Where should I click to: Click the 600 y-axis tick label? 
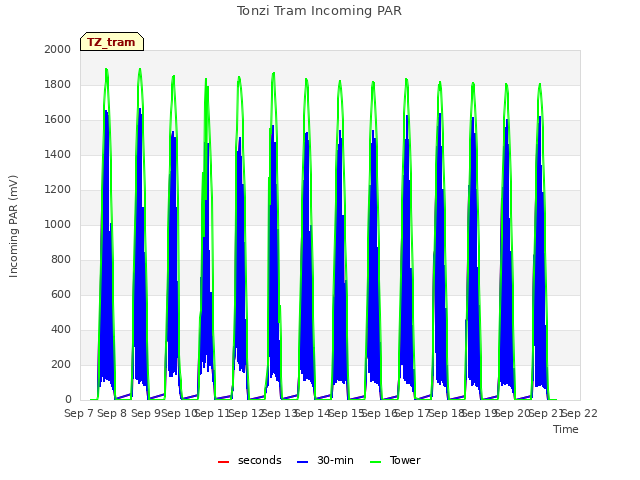61,294
